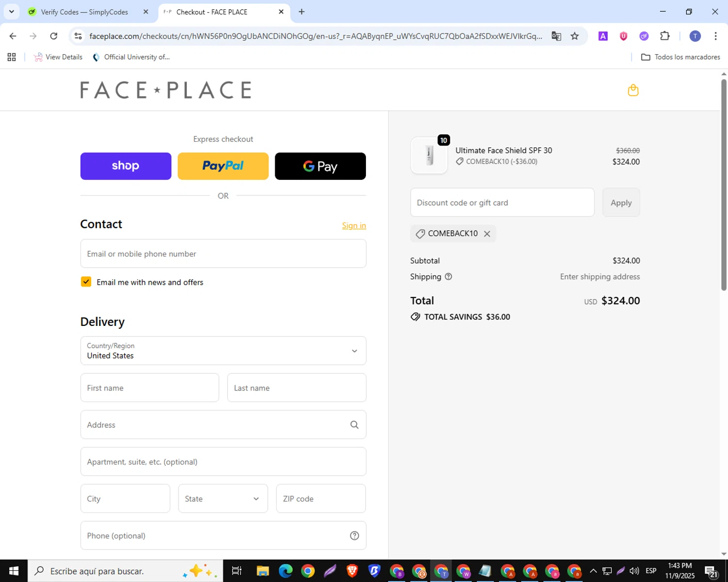This screenshot has width=728, height=582.
Task: Click the page vertical scrollbar thumb
Action: (724, 184)
